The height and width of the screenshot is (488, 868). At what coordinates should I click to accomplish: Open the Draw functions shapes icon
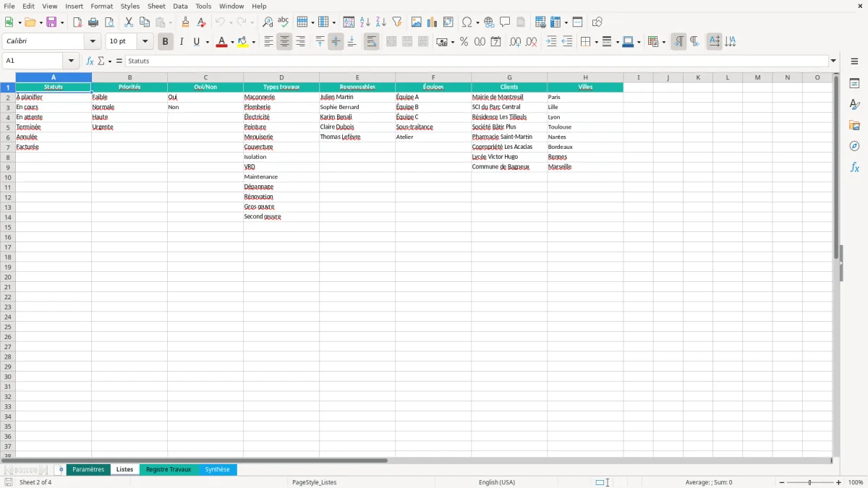597,22
